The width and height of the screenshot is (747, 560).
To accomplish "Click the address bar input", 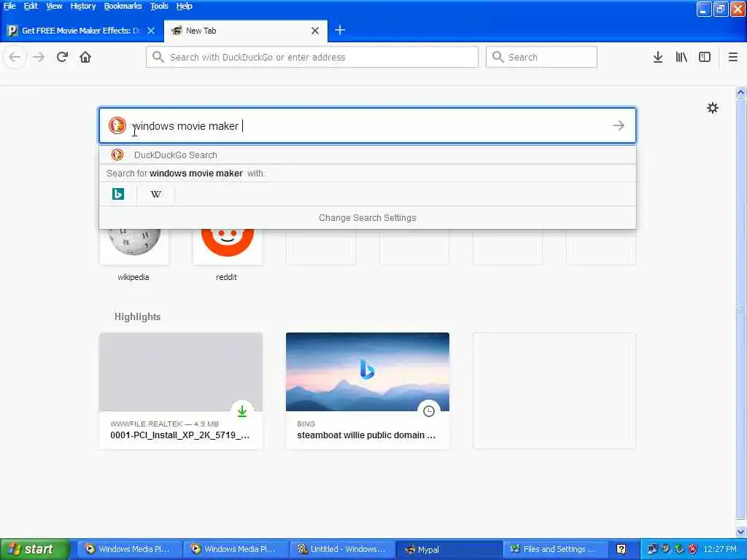I will 312,57.
